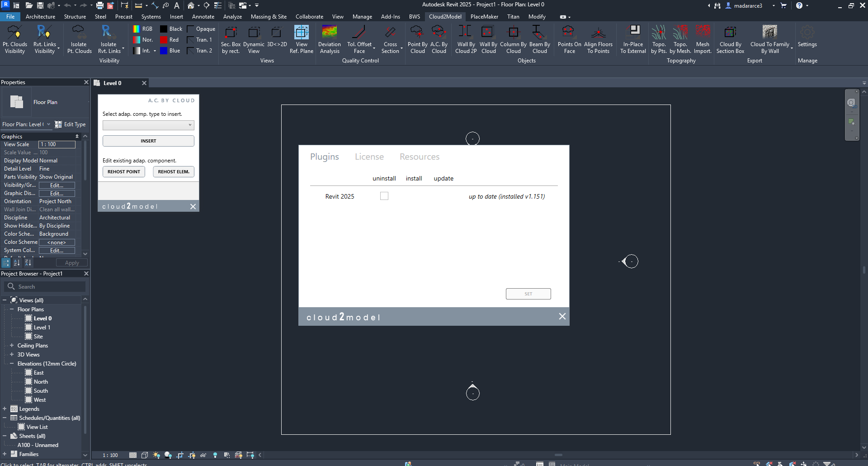868x466 pixels.
Task: Open the File menu
Action: point(10,17)
